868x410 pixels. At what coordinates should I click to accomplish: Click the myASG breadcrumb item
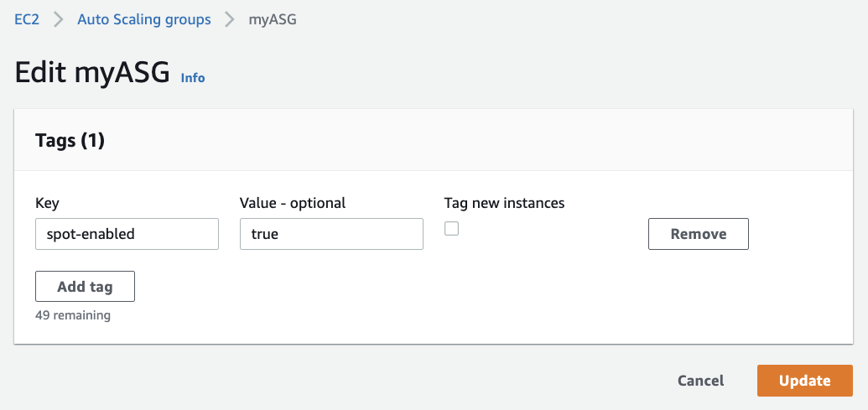point(273,19)
